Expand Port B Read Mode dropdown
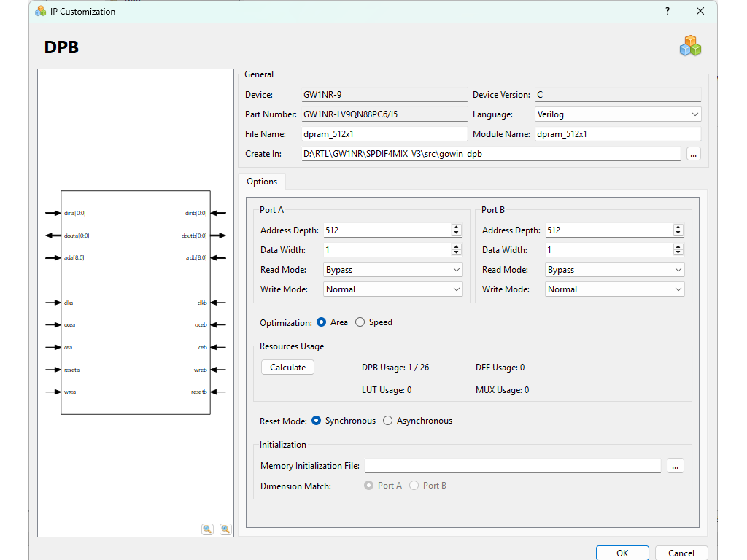The width and height of the screenshot is (747, 560). [x=615, y=270]
